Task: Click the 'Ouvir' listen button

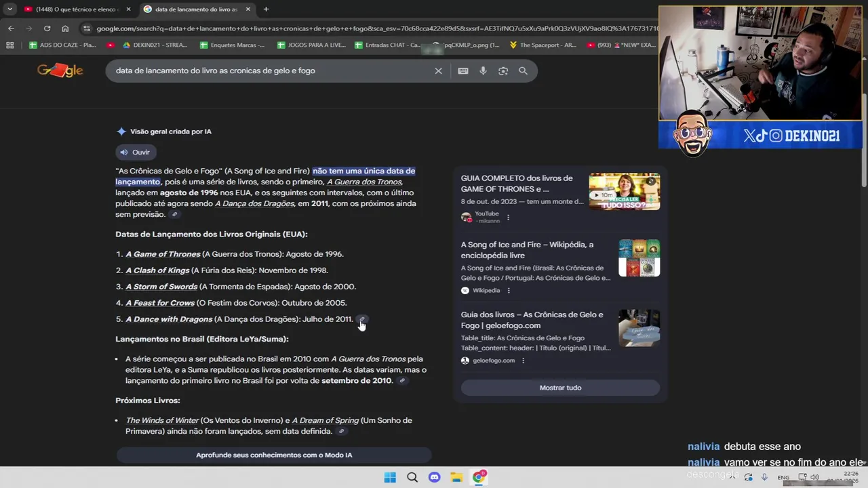Action: pyautogui.click(x=136, y=152)
